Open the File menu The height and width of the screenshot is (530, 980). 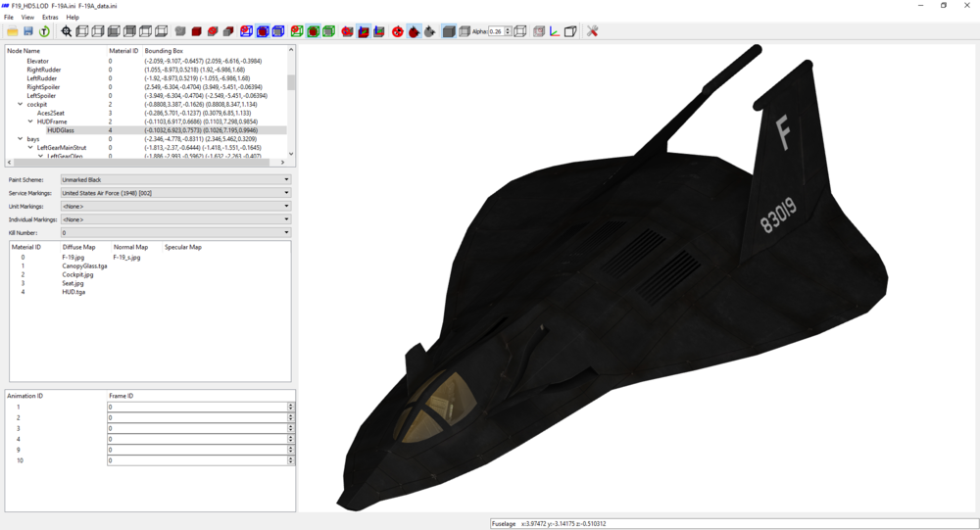point(9,18)
